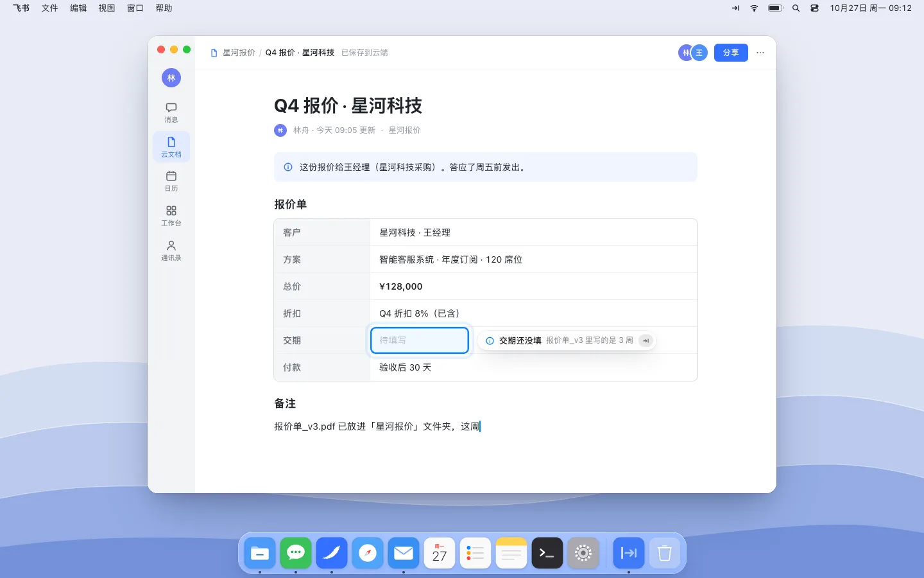The width and height of the screenshot is (924, 578).
Task: Click the 林 collaborator avatar in header
Action: [x=685, y=53]
